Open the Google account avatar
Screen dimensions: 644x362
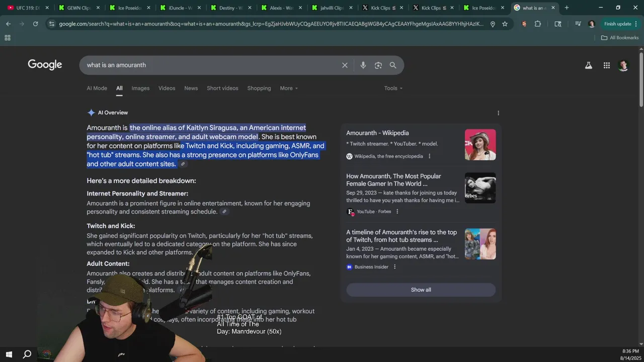(623, 65)
